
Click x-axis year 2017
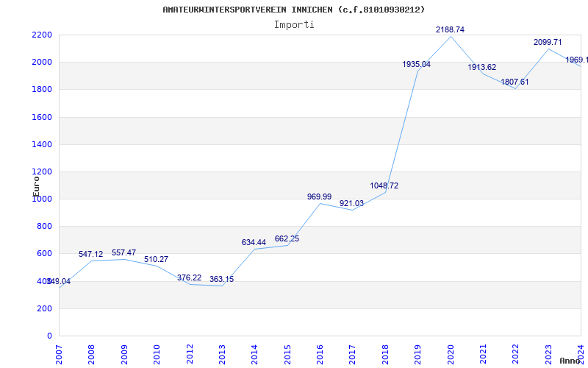pos(353,354)
